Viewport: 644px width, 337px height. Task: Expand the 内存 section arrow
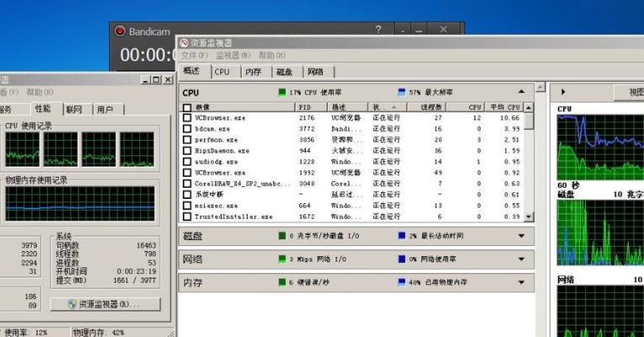521,283
